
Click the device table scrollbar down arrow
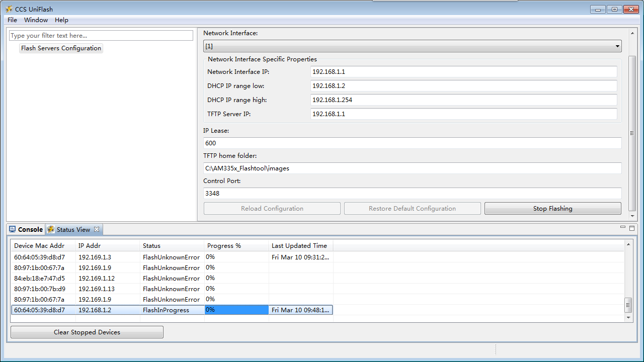[x=628, y=318]
